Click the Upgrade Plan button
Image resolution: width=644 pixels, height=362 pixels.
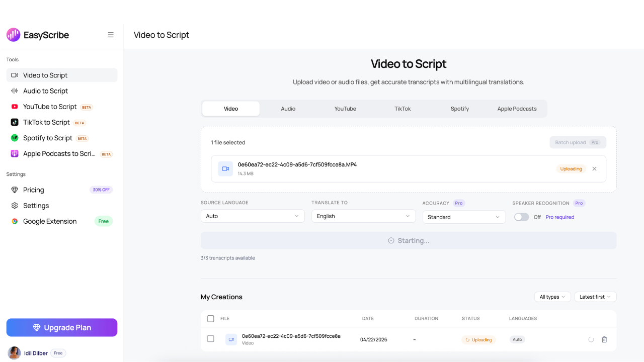coord(61,327)
